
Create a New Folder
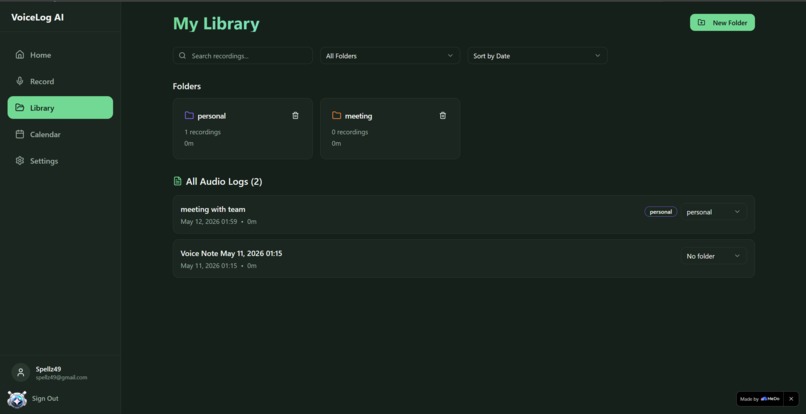pyautogui.click(x=722, y=23)
